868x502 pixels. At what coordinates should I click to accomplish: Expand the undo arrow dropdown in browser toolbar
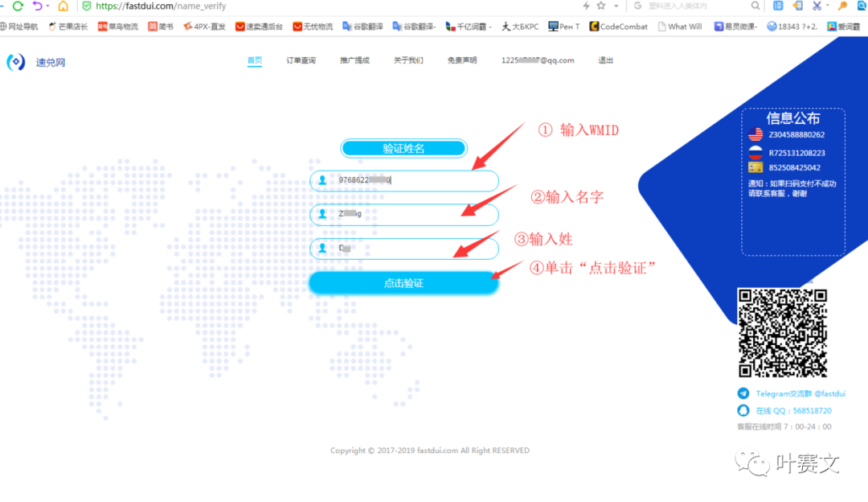tap(48, 6)
